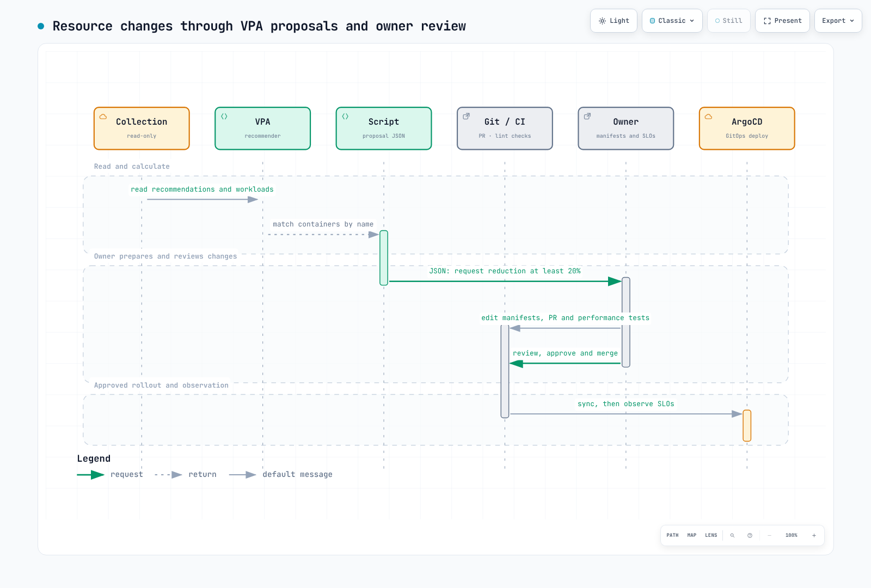The width and height of the screenshot is (871, 588).
Task: Zoom in with the plus icon
Action: [814, 535]
